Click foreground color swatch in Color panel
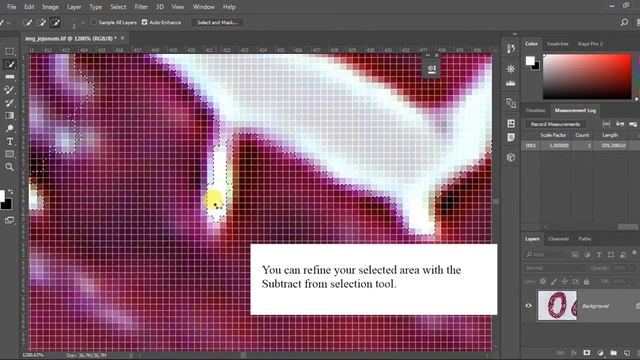 click(x=530, y=61)
